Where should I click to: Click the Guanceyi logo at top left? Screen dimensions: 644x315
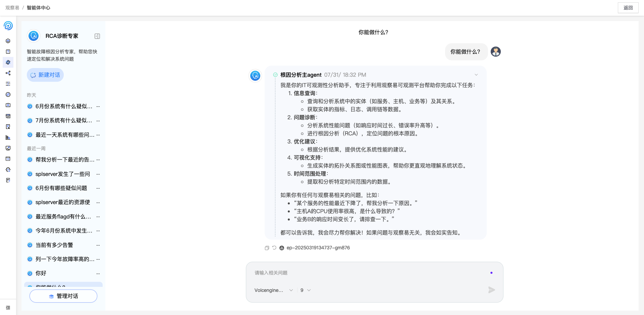click(8, 26)
